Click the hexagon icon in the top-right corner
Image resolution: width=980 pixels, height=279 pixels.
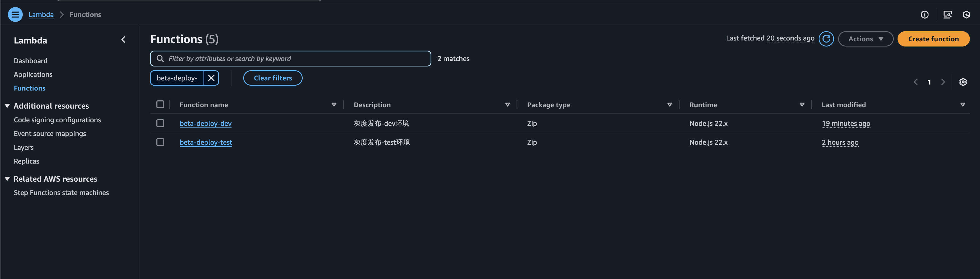tap(966, 14)
